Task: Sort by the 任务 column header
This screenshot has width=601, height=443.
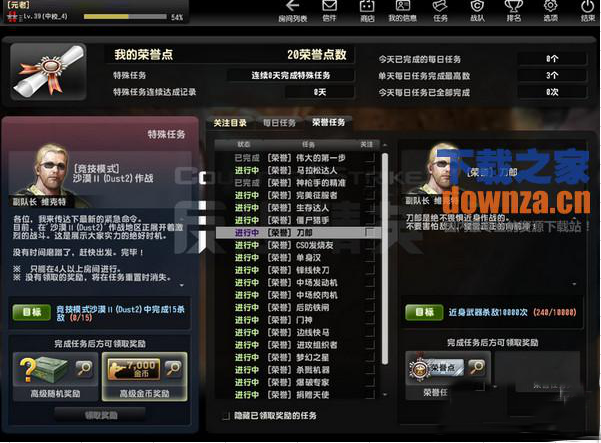Action: (308, 144)
